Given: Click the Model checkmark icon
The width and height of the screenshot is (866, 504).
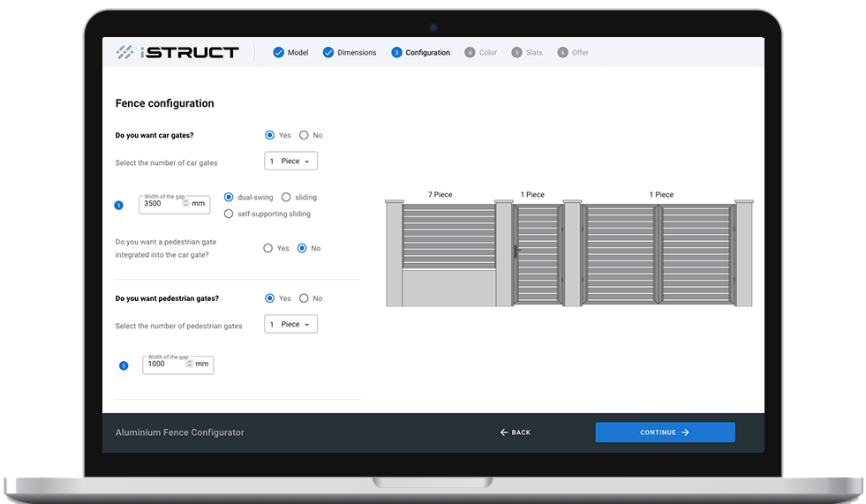Looking at the screenshot, I should pyautogui.click(x=278, y=52).
